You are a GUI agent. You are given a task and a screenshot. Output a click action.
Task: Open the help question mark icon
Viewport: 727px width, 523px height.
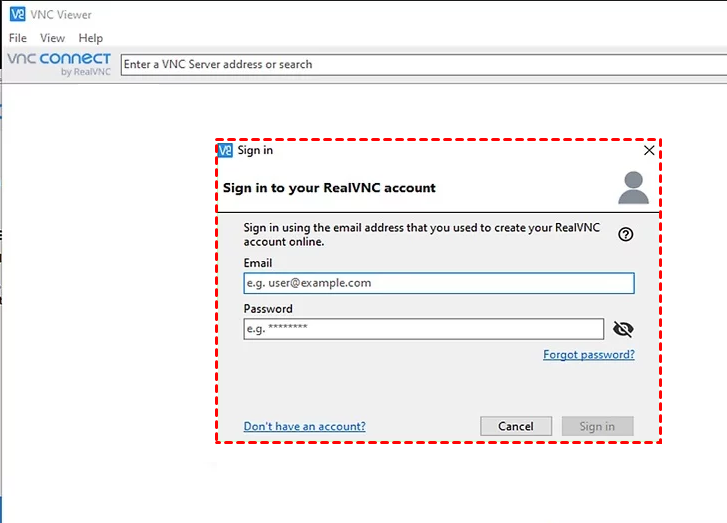pyautogui.click(x=625, y=235)
